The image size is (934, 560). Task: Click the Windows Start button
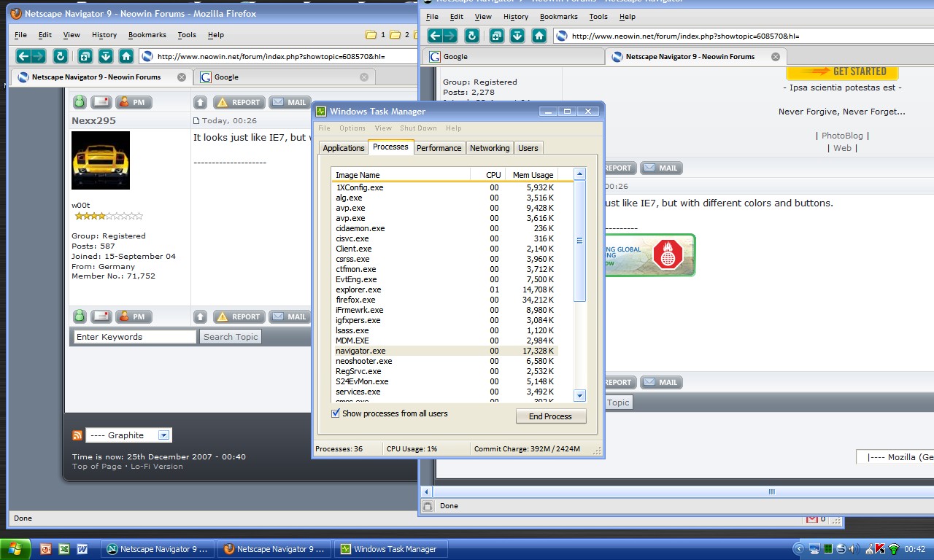click(x=16, y=549)
